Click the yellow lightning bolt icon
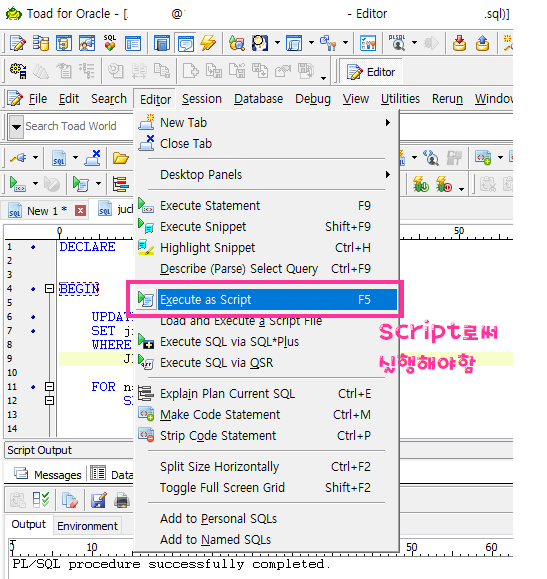547x579 pixels. 208,43
